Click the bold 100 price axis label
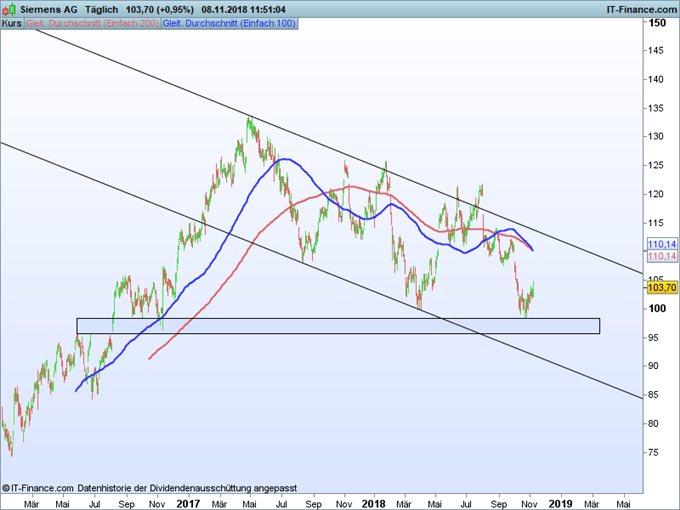 point(657,308)
